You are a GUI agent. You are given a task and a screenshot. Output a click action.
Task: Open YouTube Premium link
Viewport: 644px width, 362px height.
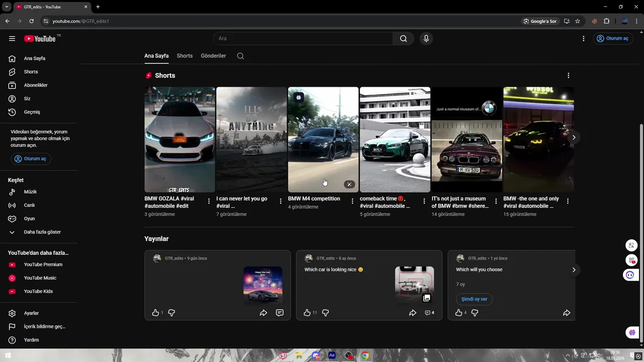39,264
